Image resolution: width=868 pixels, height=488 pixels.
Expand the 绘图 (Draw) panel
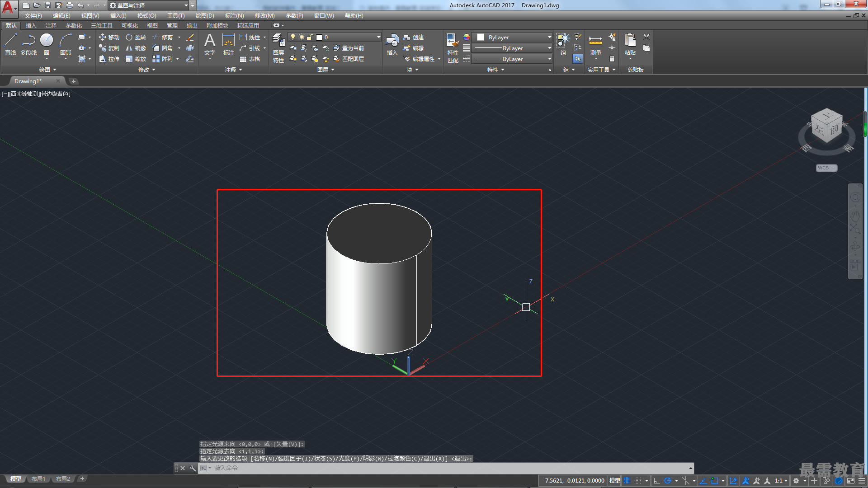point(47,70)
